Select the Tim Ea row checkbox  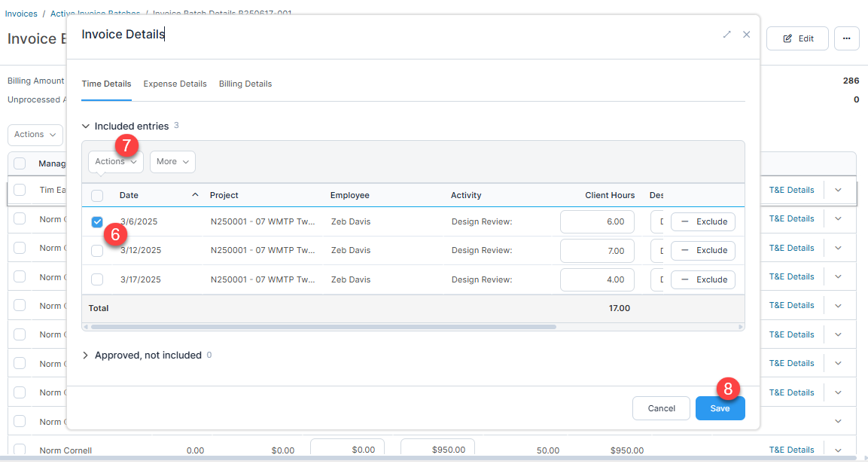pyautogui.click(x=20, y=190)
